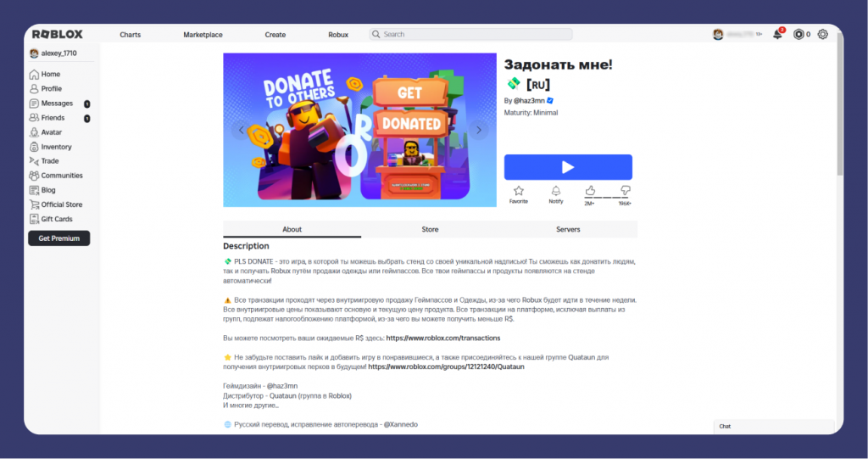Image resolution: width=868 pixels, height=459 pixels.
Task: Like the game with thumbs up
Action: (x=590, y=192)
